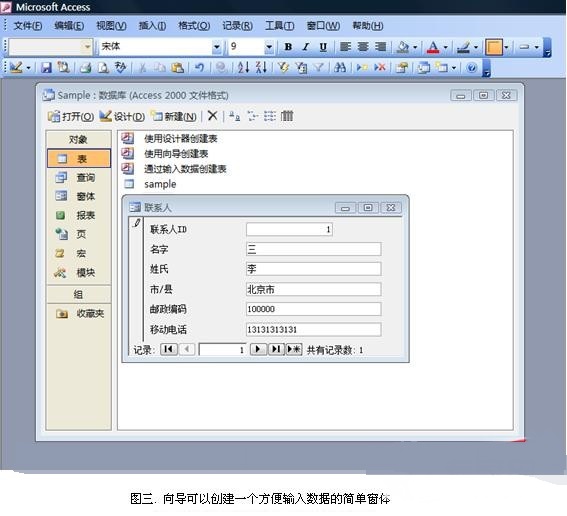Image resolution: width=567 pixels, height=516 pixels.
Task: Open the 文件(F) menu
Action: 28,26
